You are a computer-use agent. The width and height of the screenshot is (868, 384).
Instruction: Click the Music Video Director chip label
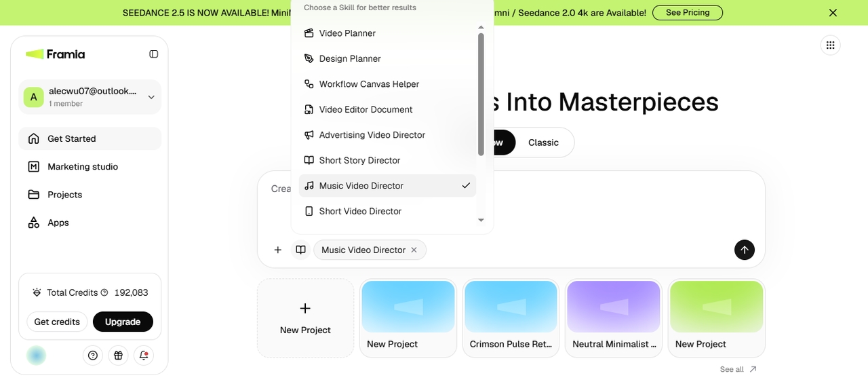(363, 250)
